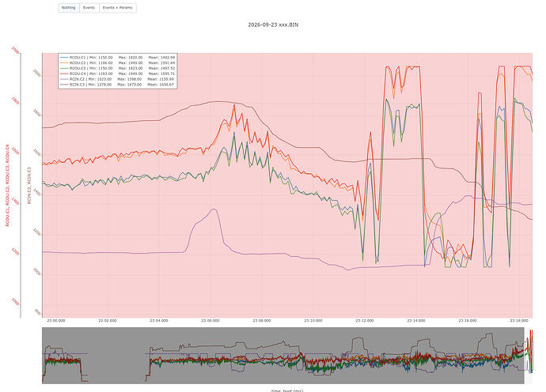Screen dimensions: 546x392
Task: Click the purple RCIN.C2 peak near 23:06
Action: [214, 209]
